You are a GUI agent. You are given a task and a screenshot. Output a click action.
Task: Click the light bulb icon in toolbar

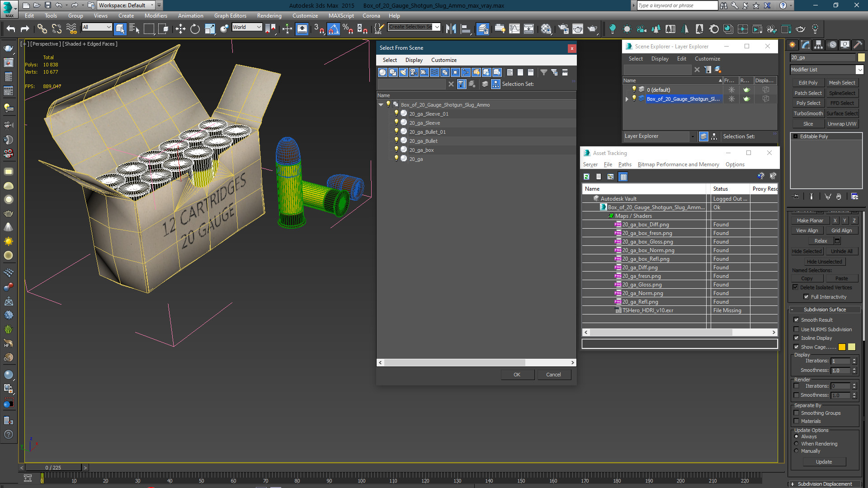[x=613, y=29]
